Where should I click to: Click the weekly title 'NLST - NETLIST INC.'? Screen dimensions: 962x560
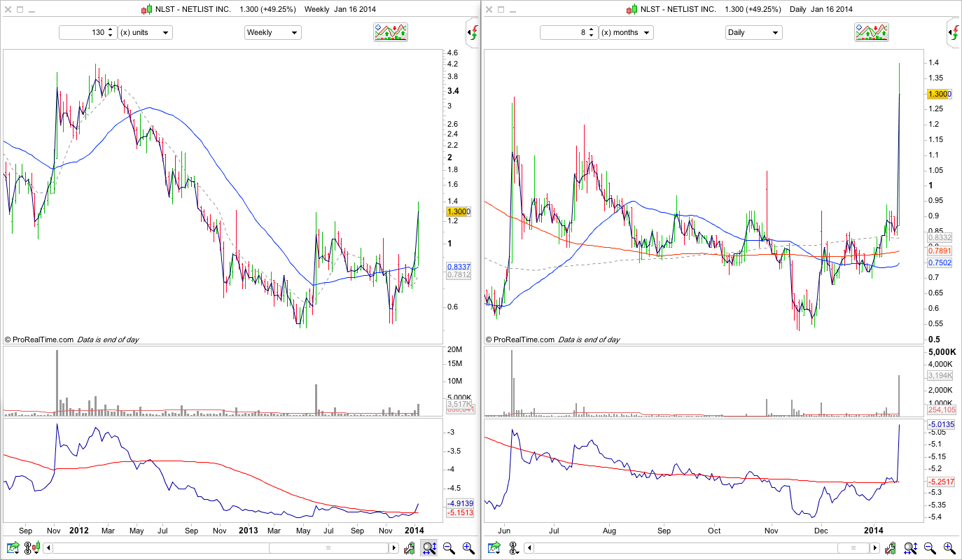193,10
